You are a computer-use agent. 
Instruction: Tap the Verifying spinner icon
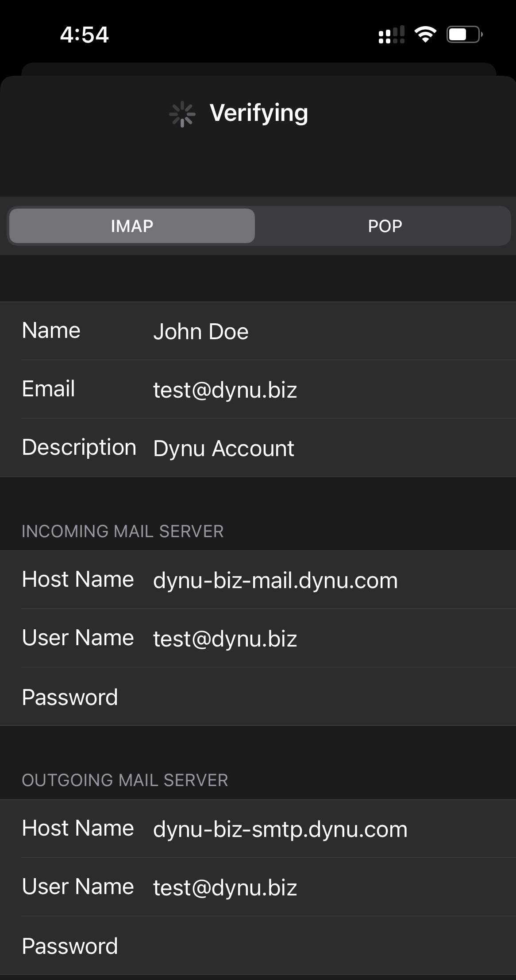pos(182,114)
